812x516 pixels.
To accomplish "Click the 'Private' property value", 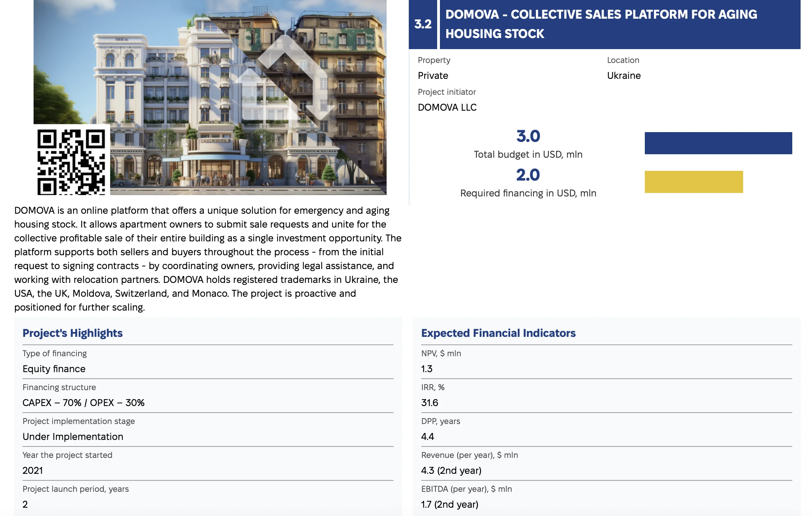I will point(433,75).
